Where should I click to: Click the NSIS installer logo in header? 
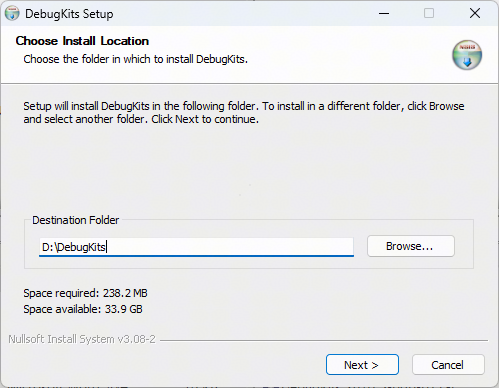(467, 55)
